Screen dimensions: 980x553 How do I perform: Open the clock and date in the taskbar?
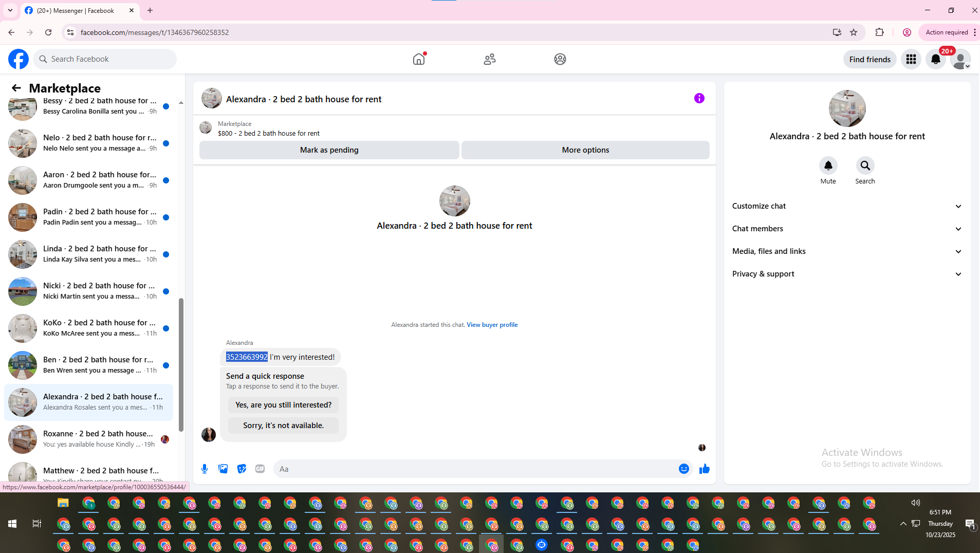pos(940,524)
